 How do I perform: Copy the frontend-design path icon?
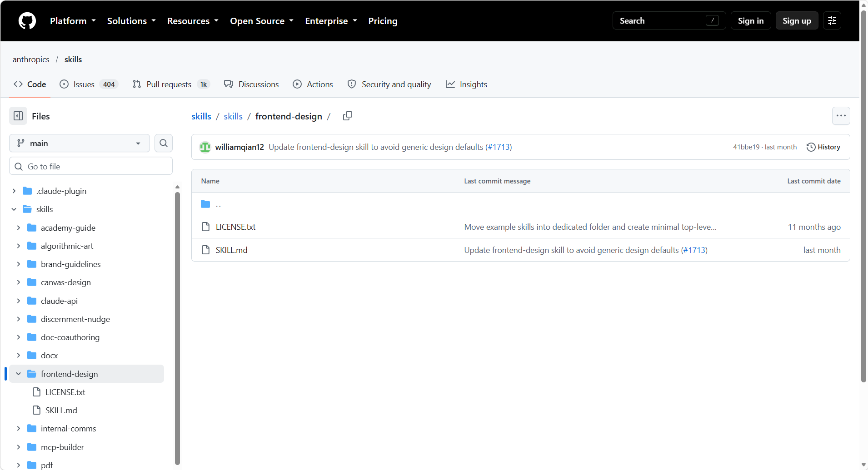[348, 116]
